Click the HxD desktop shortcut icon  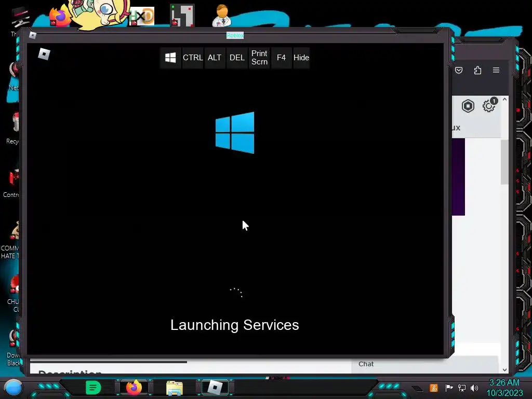[x=142, y=16]
